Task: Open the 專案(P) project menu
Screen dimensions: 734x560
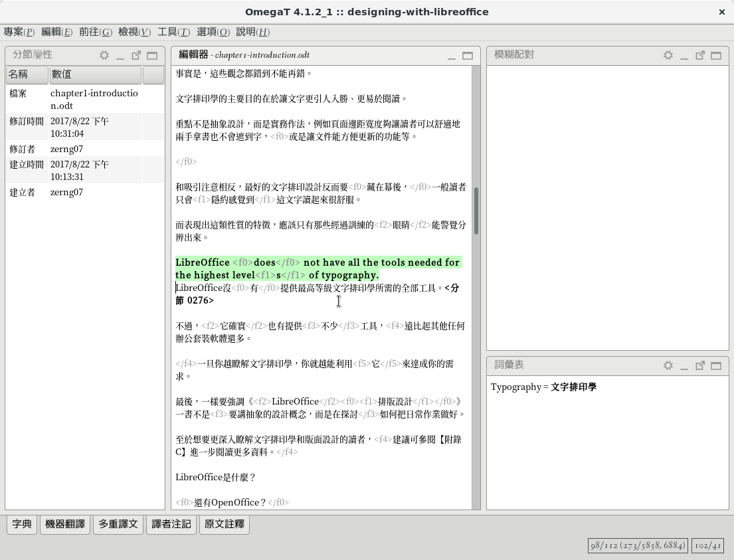Action: pyautogui.click(x=19, y=32)
